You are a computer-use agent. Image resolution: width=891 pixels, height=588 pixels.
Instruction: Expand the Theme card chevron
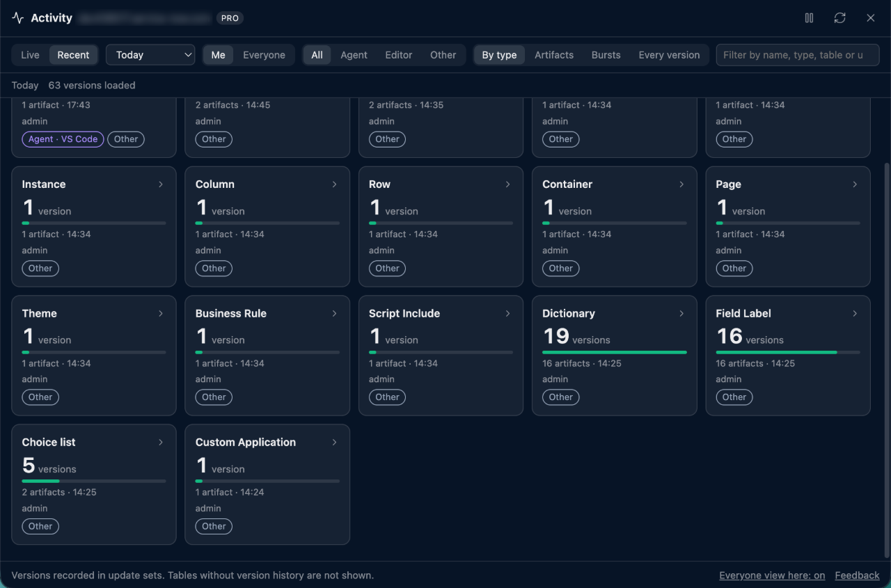point(161,313)
